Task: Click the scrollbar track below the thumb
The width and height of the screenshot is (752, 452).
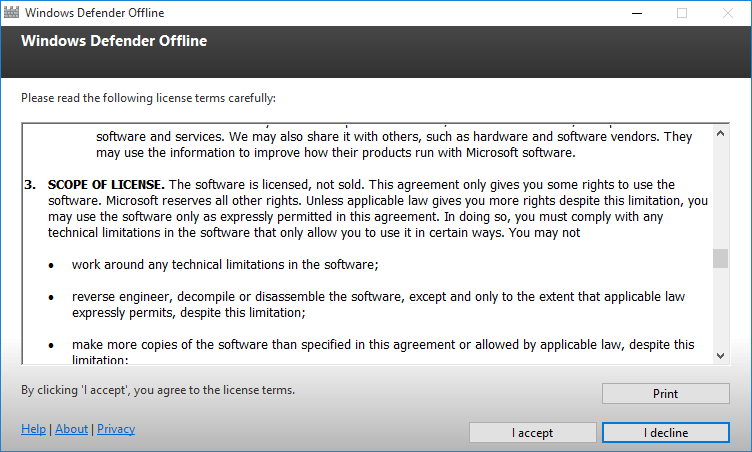Action: (x=720, y=308)
